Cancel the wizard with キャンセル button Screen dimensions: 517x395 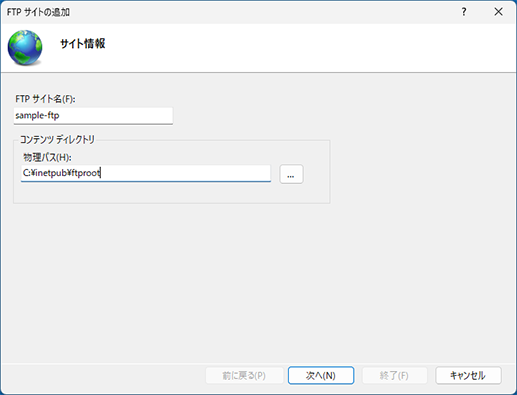pos(468,376)
